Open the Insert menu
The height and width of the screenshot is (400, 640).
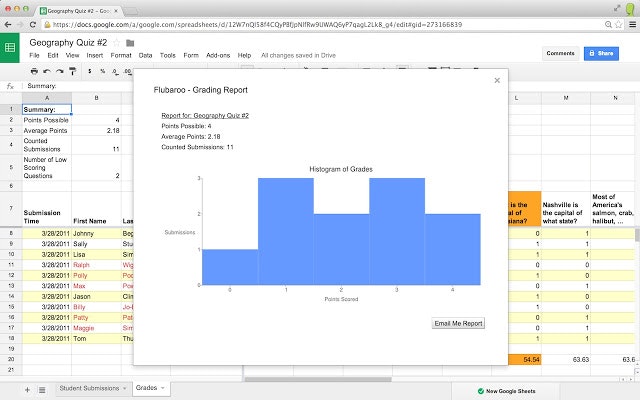(95, 55)
